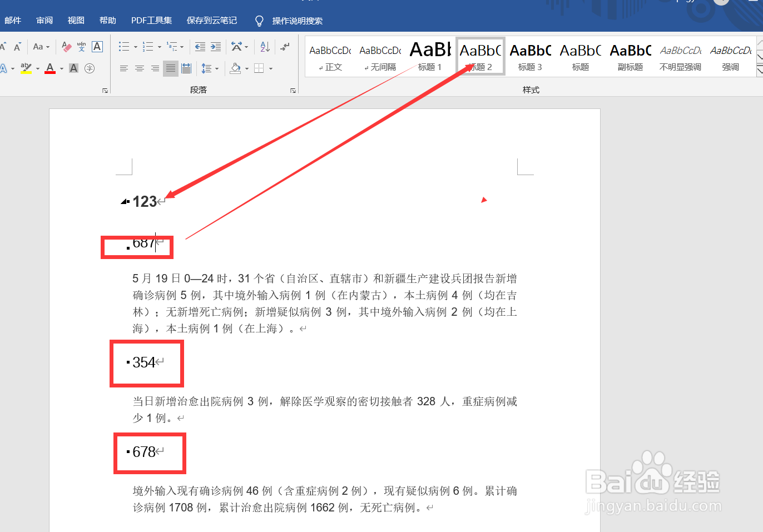Place cursor in the 123 heading

click(x=145, y=201)
